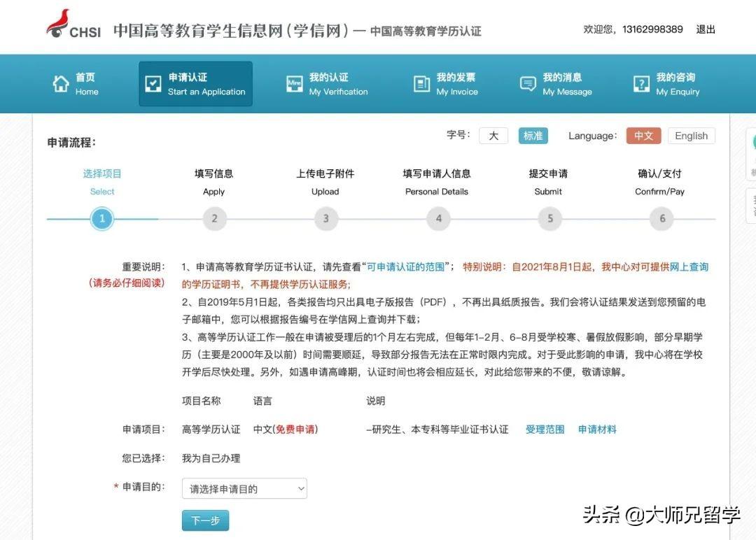Click the Start an Application checkmark icon
756x540 pixels.
point(153,84)
